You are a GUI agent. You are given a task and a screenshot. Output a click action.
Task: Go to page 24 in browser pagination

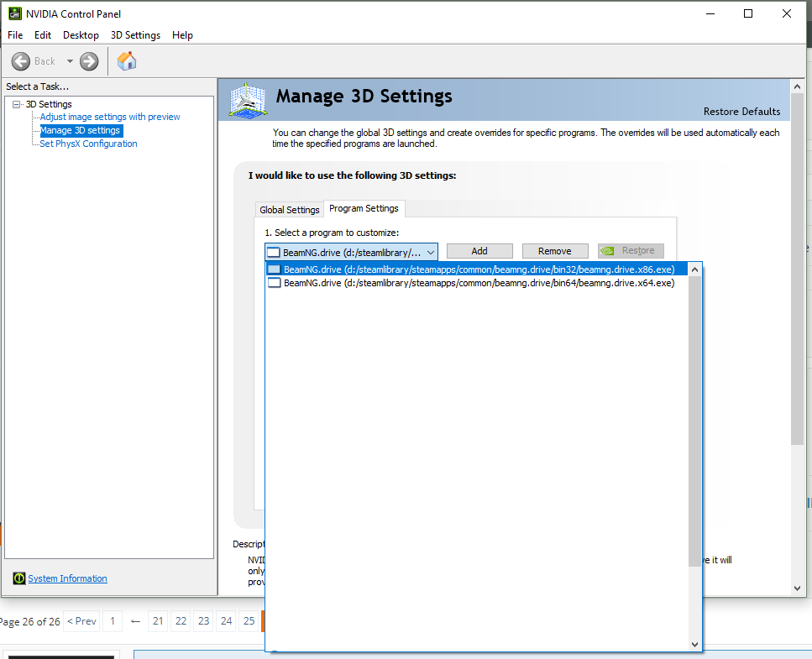point(227,620)
